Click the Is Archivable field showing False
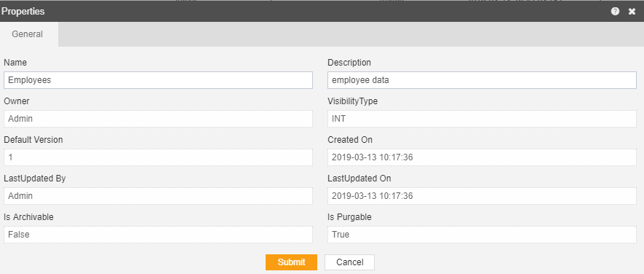644x274 pixels. coord(158,235)
